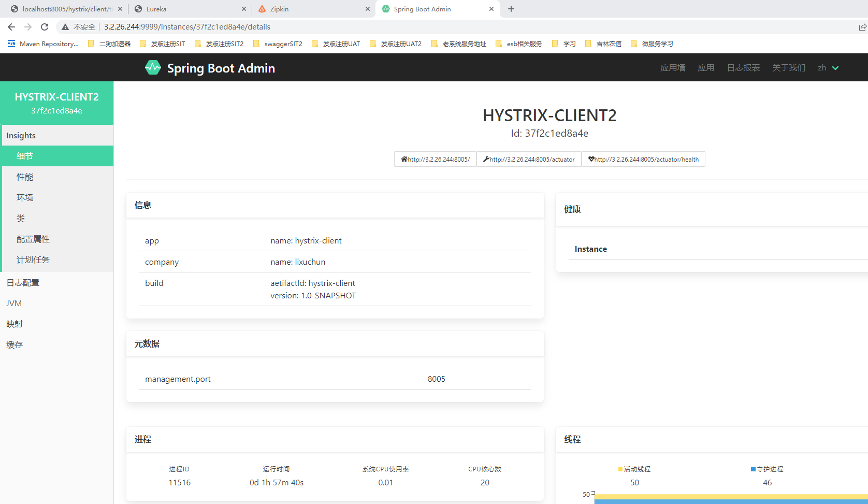Collapse the Insights sidebar section
The width and height of the screenshot is (868, 504).
point(57,135)
